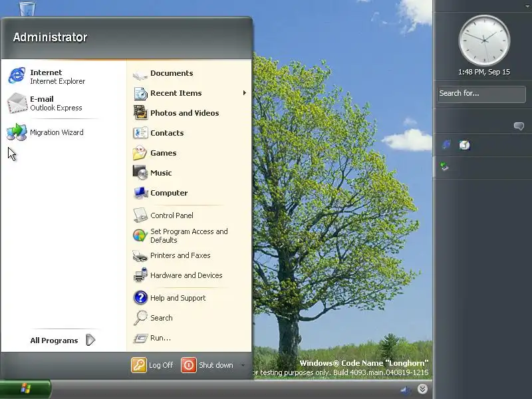Click the Search magnifier icon
Screen dimensions: 532x399
pos(140,318)
